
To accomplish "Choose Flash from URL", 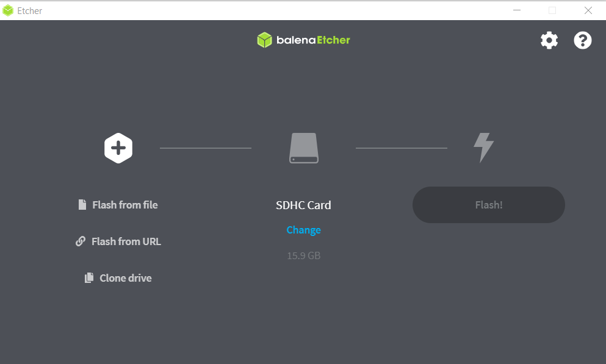I will tap(118, 241).
